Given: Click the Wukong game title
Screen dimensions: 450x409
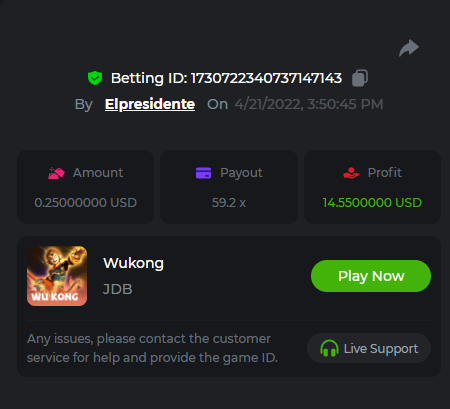Looking at the screenshot, I should [133, 263].
